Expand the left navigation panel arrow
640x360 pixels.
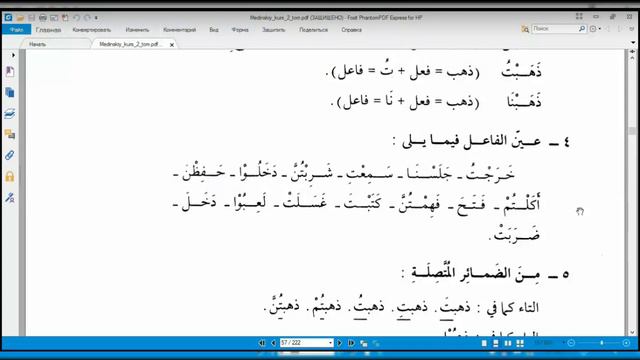(13, 55)
